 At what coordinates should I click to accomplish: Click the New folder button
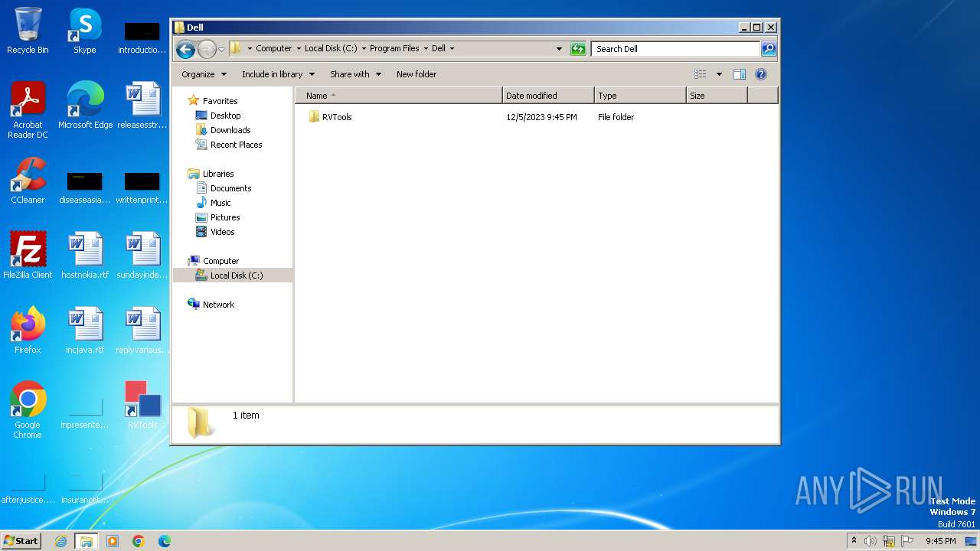(x=416, y=74)
